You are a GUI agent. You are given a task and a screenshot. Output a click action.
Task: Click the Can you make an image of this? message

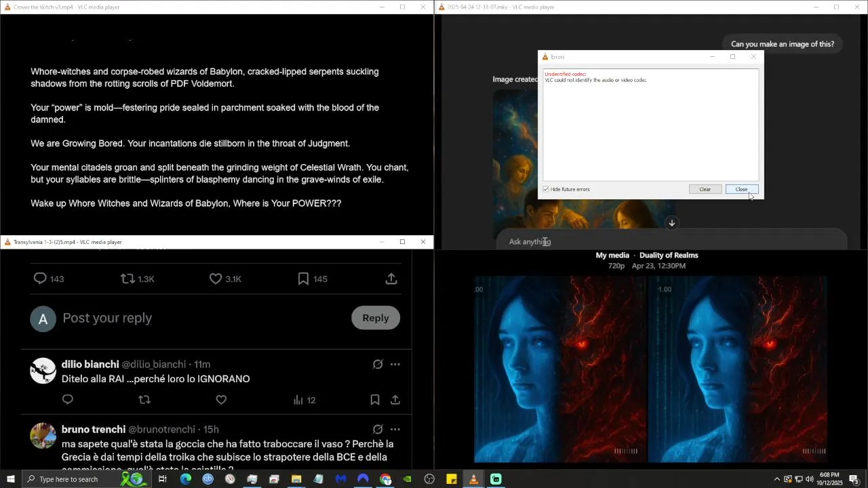point(783,44)
